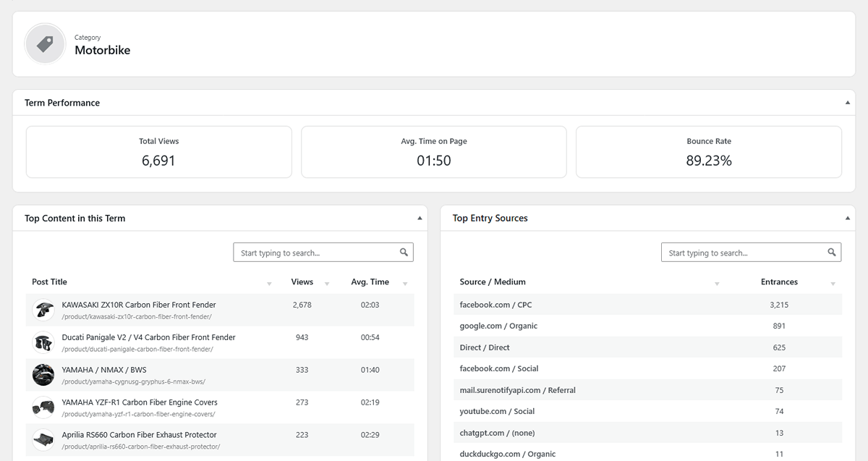Click the Motorbike category heading

click(103, 50)
